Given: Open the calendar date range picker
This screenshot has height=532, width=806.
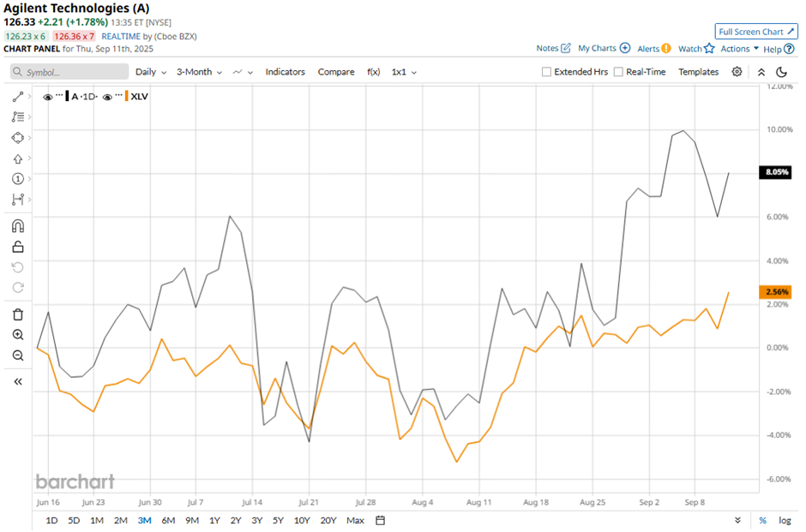Looking at the screenshot, I should 380,520.
